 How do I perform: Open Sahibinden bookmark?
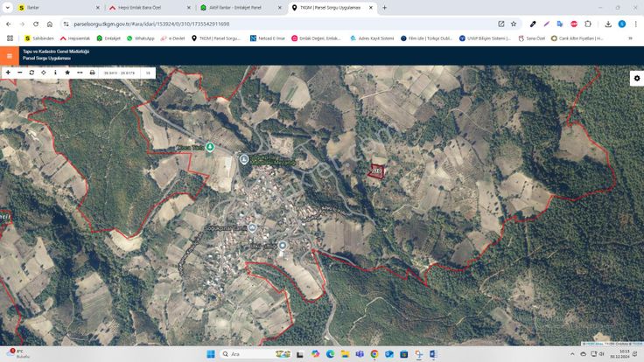(x=38, y=38)
